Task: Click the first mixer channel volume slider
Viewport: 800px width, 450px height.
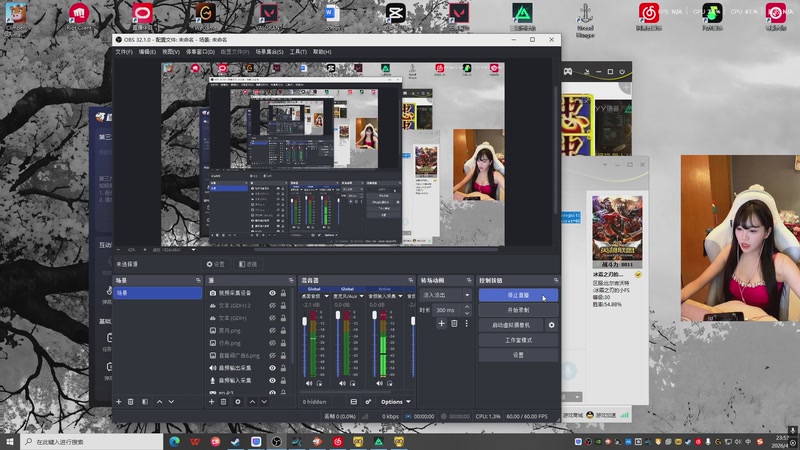Action: click(x=304, y=340)
